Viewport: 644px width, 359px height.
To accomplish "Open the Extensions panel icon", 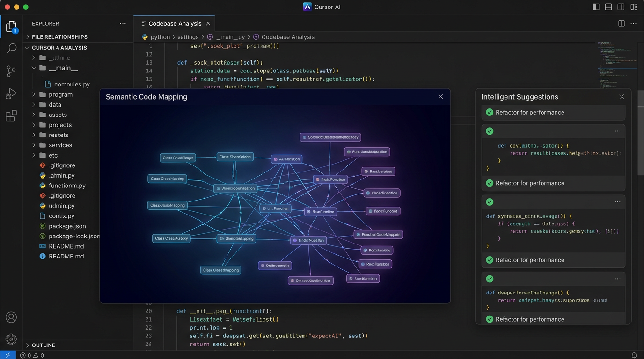I will 11,115.
